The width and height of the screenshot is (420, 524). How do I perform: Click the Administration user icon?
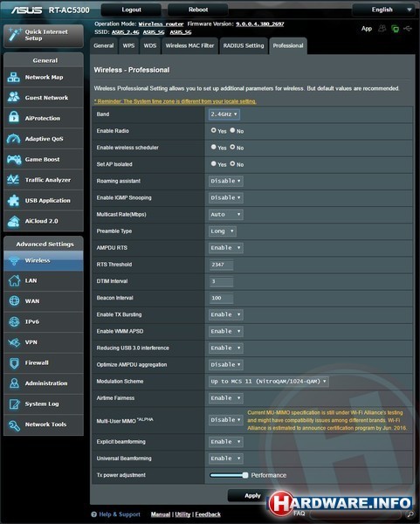point(14,383)
